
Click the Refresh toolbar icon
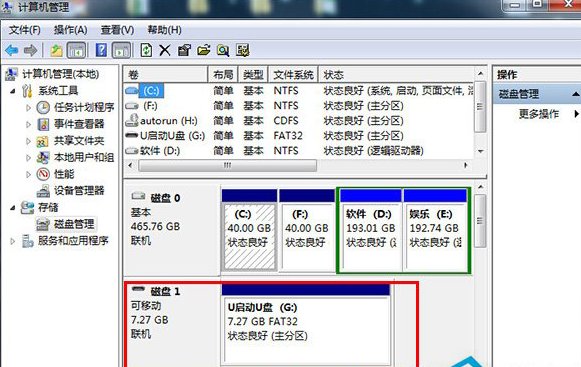pyautogui.click(x=146, y=50)
